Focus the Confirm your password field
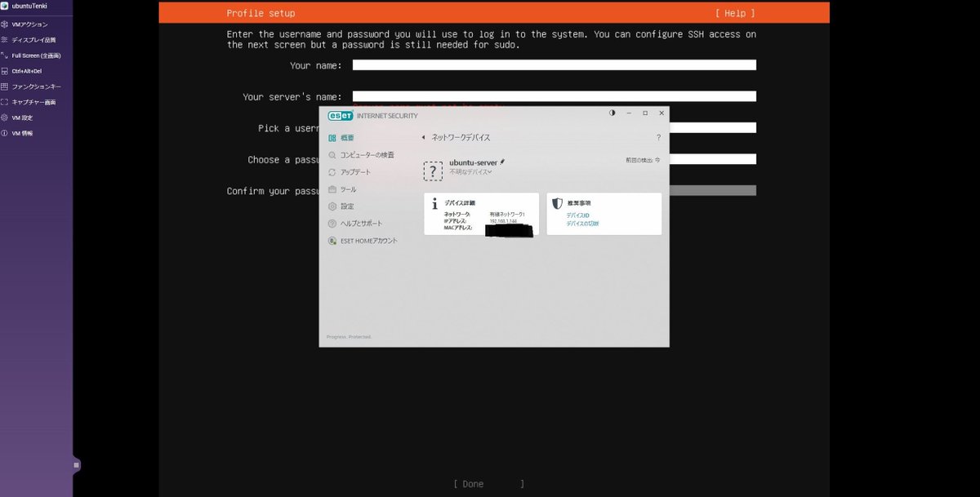The image size is (980, 497). (x=712, y=190)
